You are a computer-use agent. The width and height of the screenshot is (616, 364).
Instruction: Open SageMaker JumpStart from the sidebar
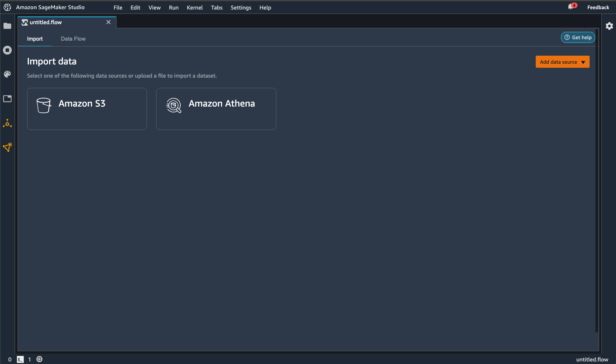(7, 148)
